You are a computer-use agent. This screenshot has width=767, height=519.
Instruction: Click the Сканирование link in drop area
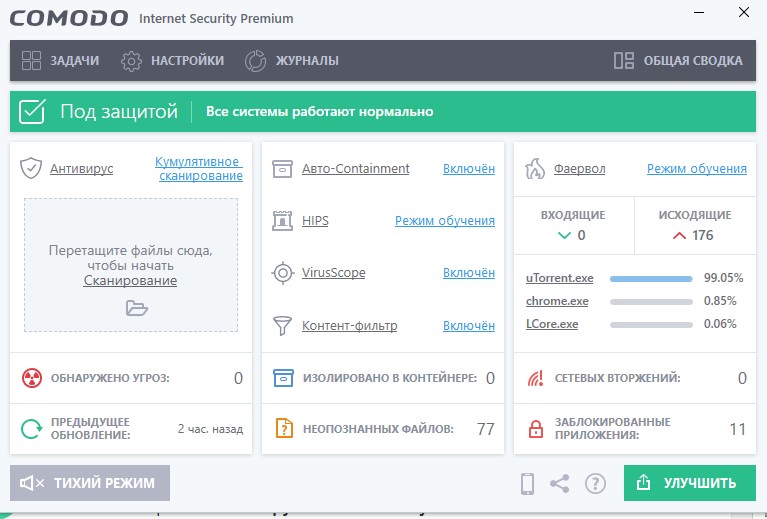click(130, 280)
